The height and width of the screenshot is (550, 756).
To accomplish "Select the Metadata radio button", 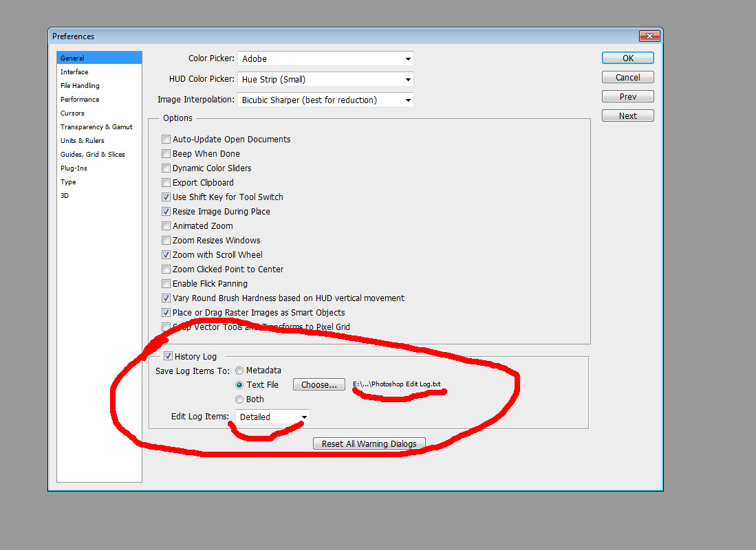I will [x=239, y=370].
